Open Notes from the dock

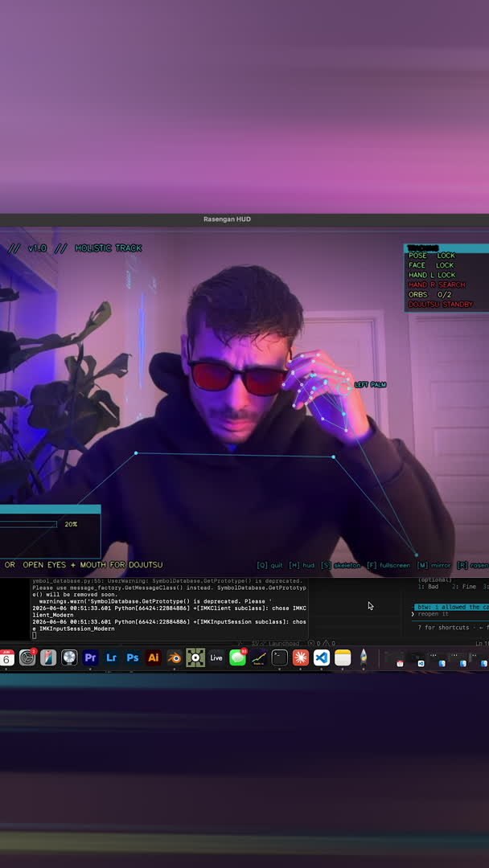(x=343, y=657)
